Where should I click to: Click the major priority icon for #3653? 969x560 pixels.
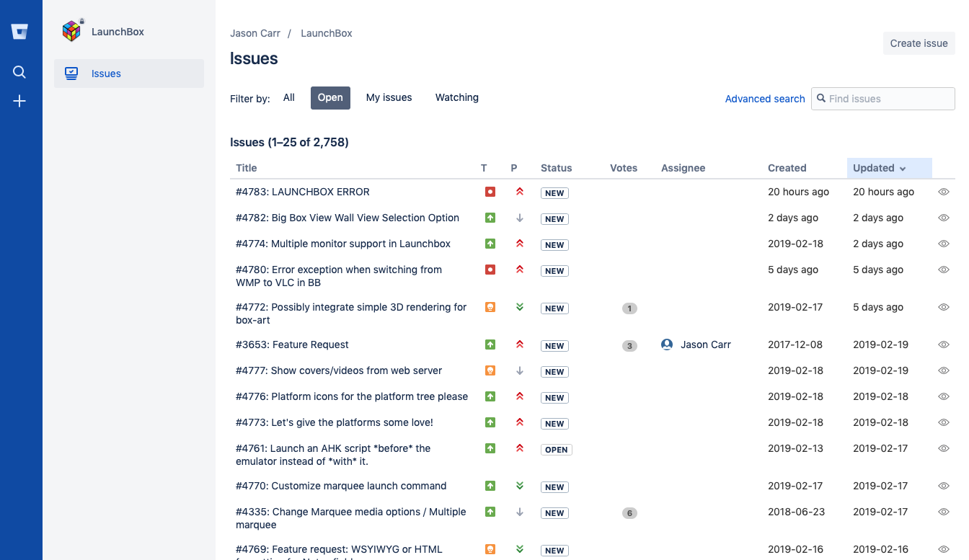[x=520, y=345]
